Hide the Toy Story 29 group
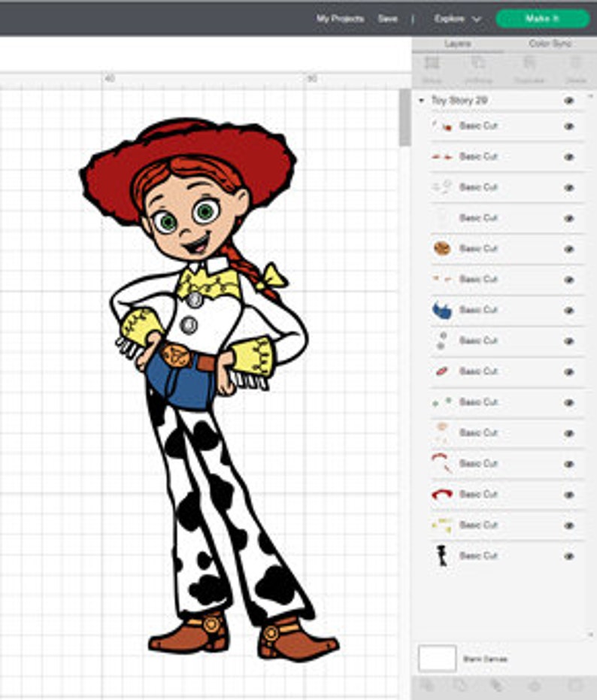 tap(568, 101)
